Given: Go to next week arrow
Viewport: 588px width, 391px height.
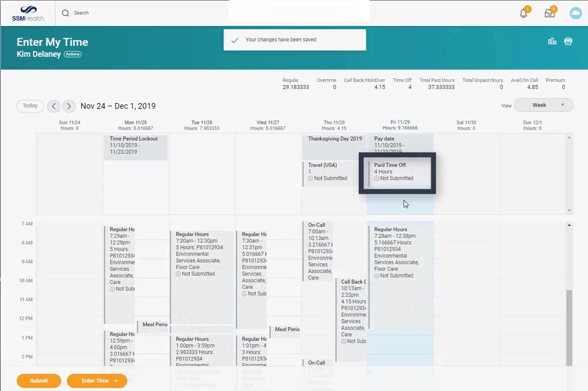Looking at the screenshot, I should (69, 106).
